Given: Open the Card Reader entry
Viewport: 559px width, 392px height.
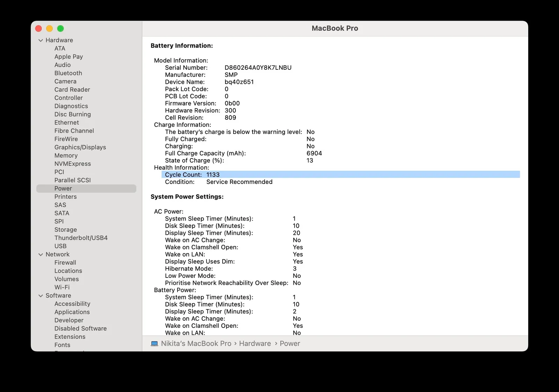Looking at the screenshot, I should (72, 90).
